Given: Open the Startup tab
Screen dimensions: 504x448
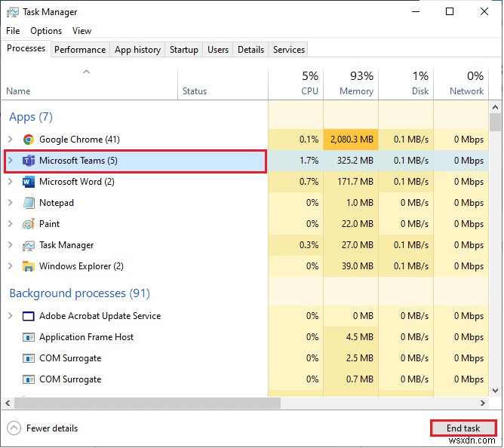Looking at the screenshot, I should (x=183, y=50).
